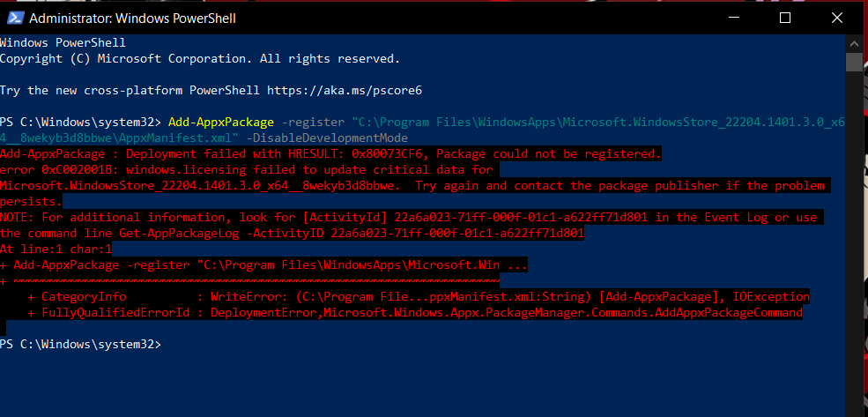Minimize the Administrator PowerShell window
Screen dimensions: 868x417
[x=733, y=18]
